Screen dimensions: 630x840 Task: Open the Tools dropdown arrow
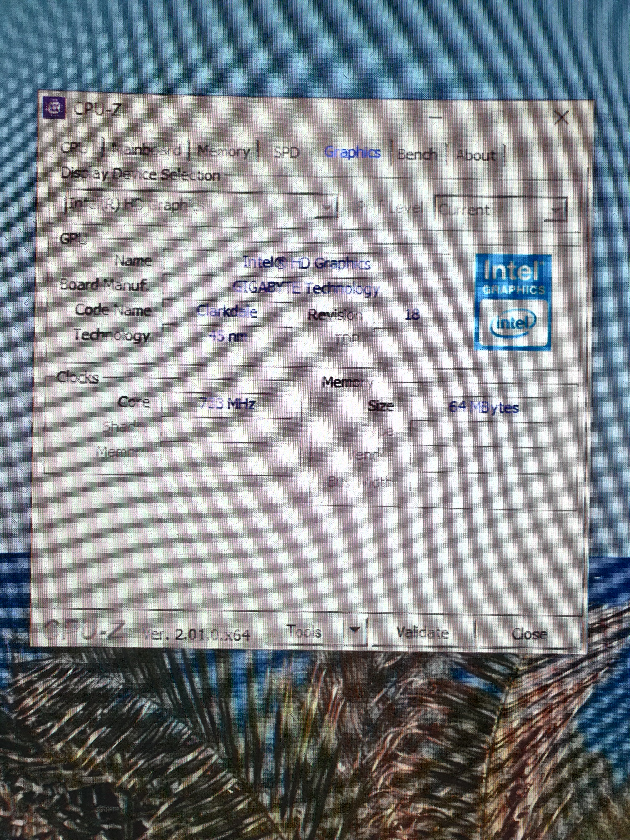[355, 631]
